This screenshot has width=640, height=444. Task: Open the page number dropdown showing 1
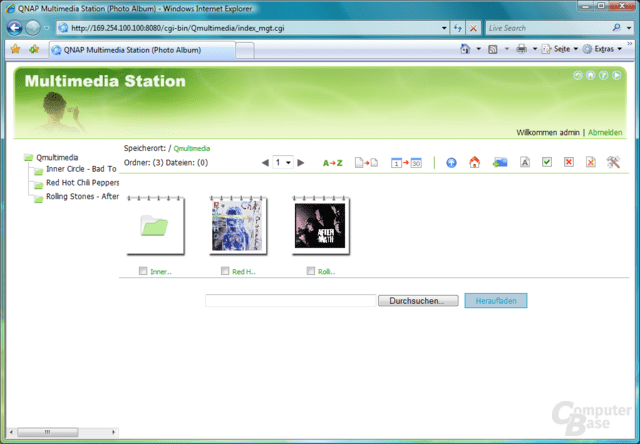(x=283, y=162)
